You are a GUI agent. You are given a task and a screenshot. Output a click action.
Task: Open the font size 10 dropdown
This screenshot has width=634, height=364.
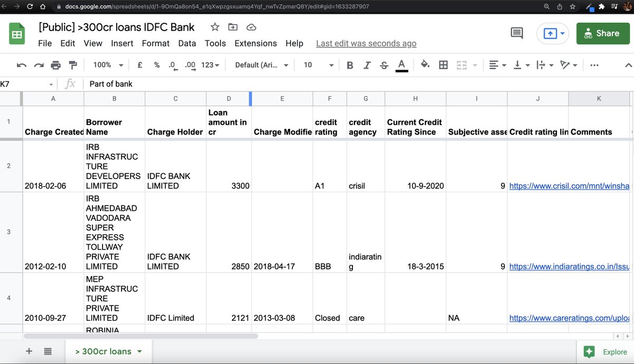point(318,65)
